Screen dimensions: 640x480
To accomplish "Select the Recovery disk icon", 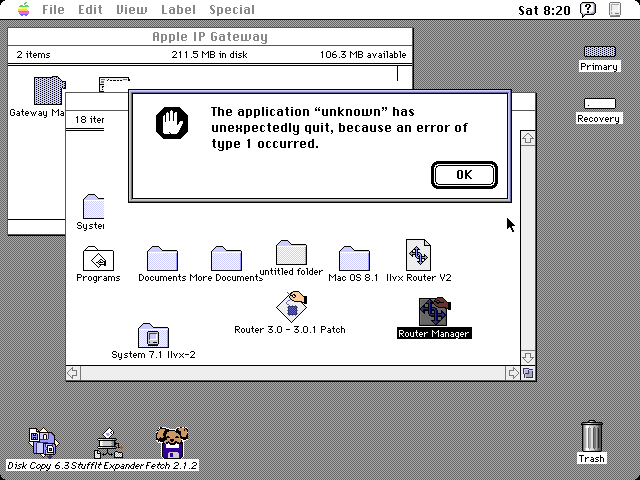I will 599,104.
